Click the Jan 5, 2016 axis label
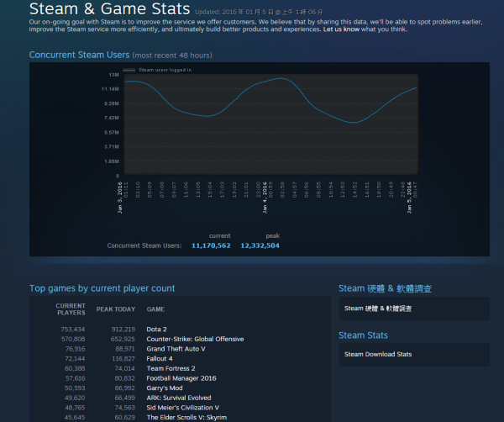504x422 pixels. [x=409, y=198]
